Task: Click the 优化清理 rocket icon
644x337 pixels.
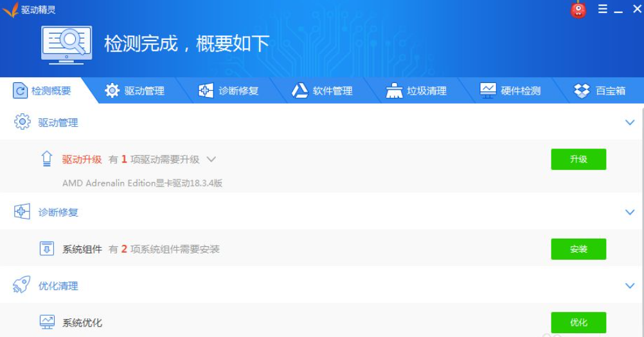Action: (x=22, y=286)
